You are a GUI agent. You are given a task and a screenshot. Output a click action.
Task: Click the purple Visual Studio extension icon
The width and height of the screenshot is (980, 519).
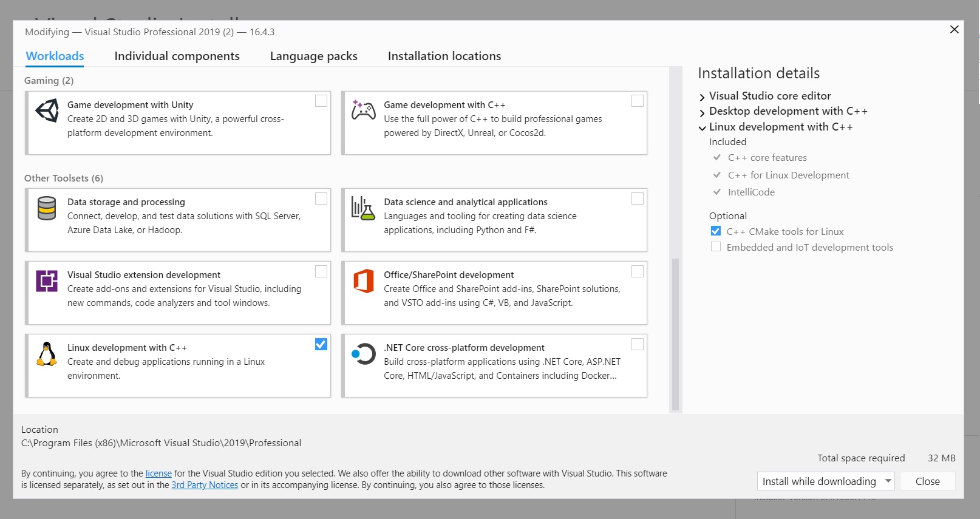click(47, 281)
